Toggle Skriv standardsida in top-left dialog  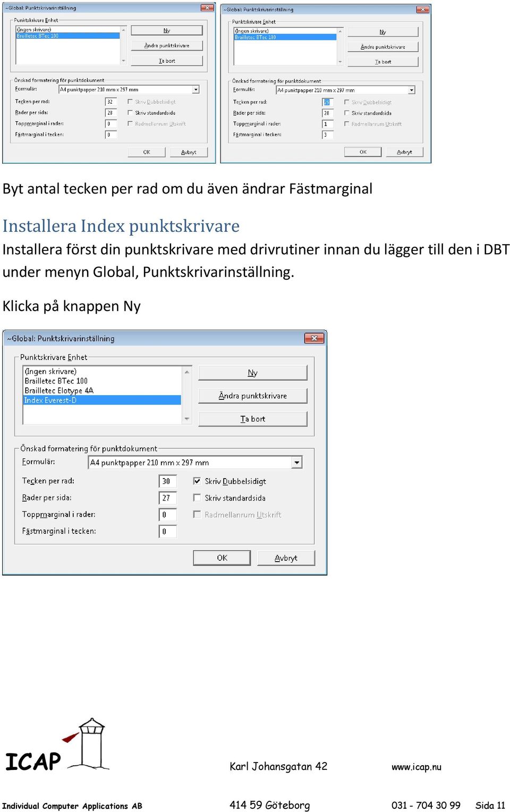(130, 113)
